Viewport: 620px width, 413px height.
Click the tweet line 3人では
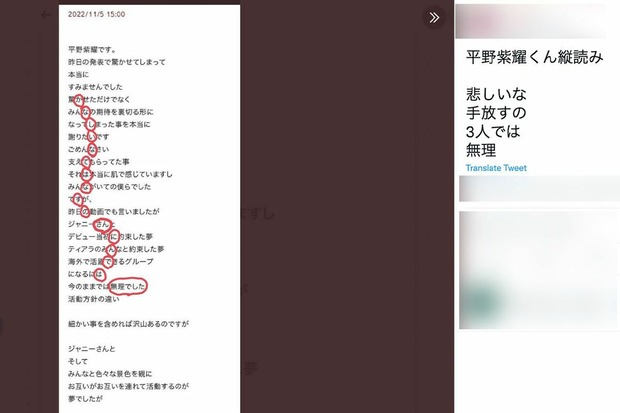pyautogui.click(x=493, y=131)
